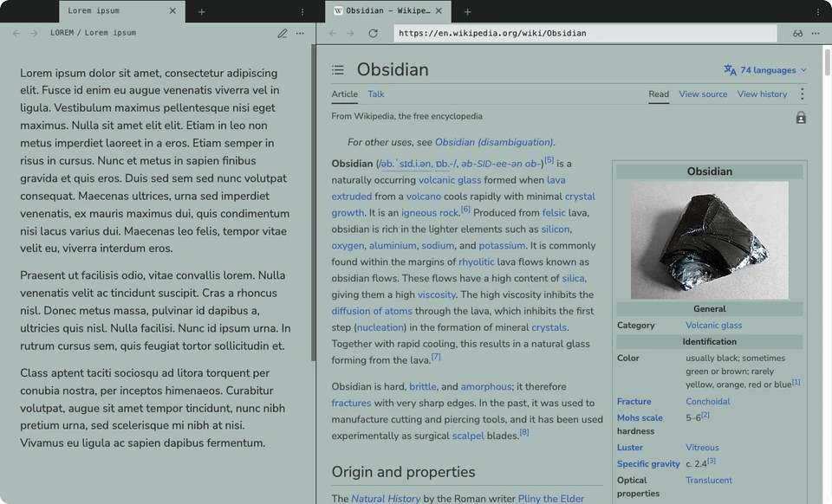832x504 pixels.
Task: Reload the Wikipedia page
Action: click(373, 33)
